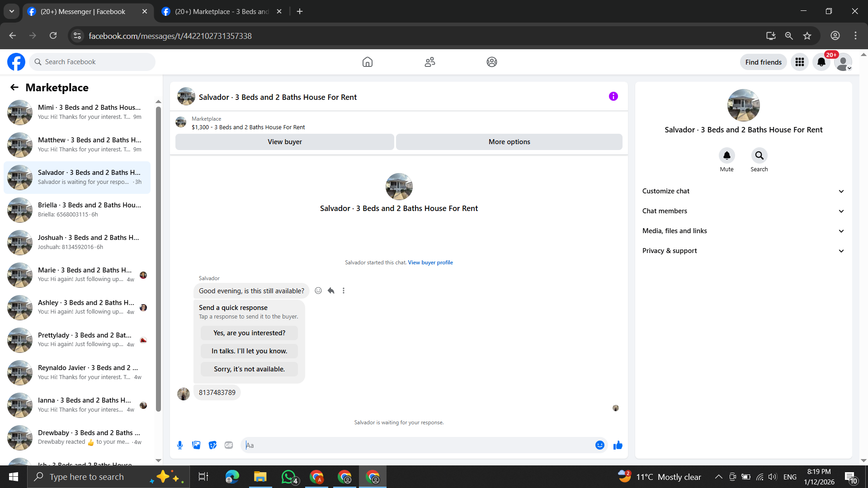Expand Chat members section

(743, 211)
